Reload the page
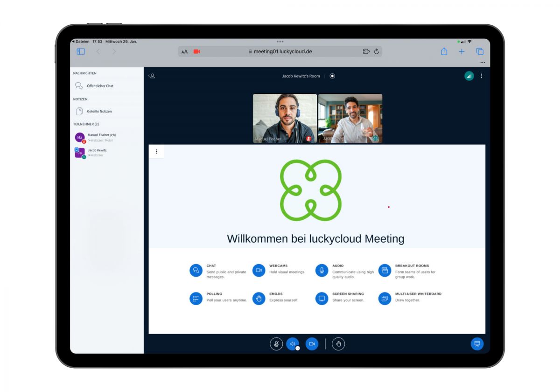Screen dimensions: 560x392 (x=377, y=51)
